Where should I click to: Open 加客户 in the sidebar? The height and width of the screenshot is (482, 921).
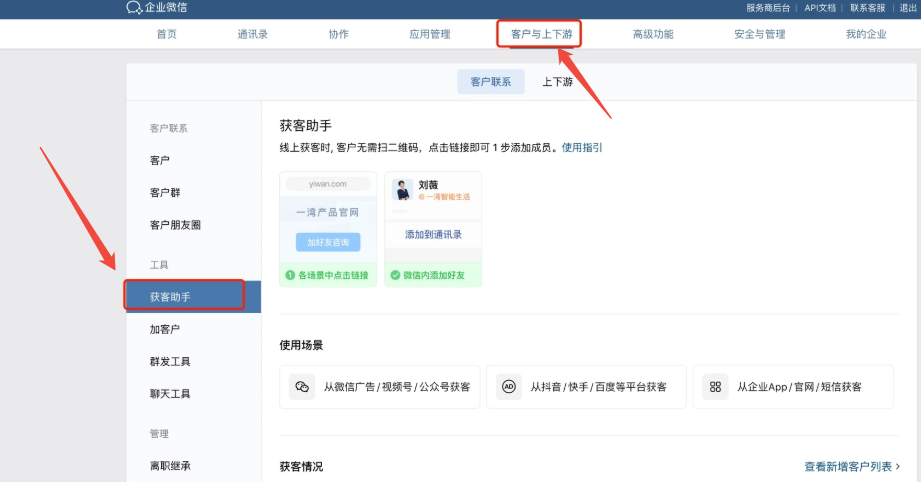(164, 329)
